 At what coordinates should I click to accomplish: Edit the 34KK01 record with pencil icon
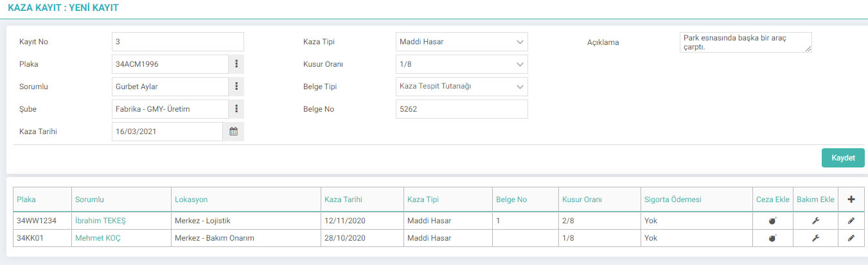tap(851, 238)
